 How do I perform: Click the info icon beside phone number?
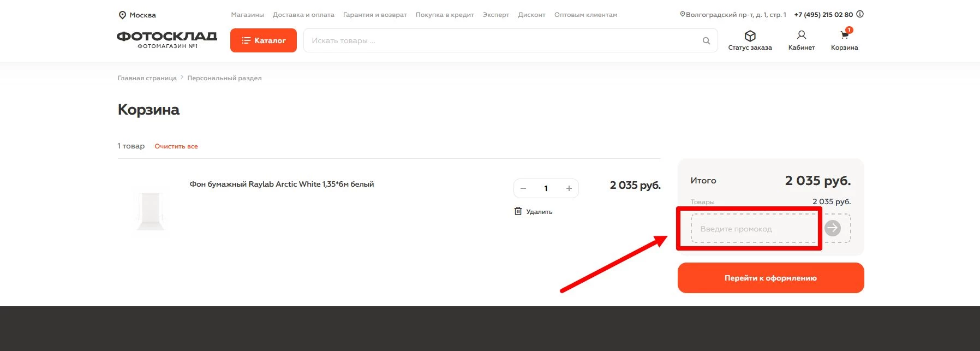tap(860, 15)
